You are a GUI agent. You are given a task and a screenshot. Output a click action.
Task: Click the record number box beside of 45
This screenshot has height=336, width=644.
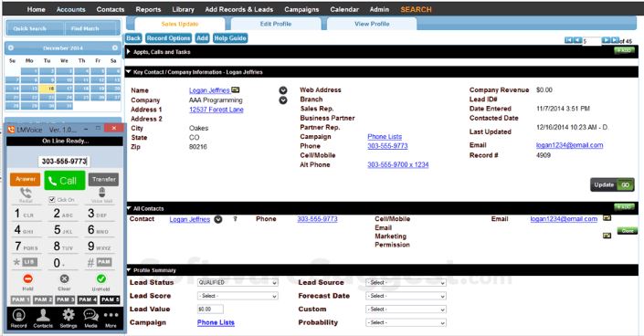[x=591, y=41]
